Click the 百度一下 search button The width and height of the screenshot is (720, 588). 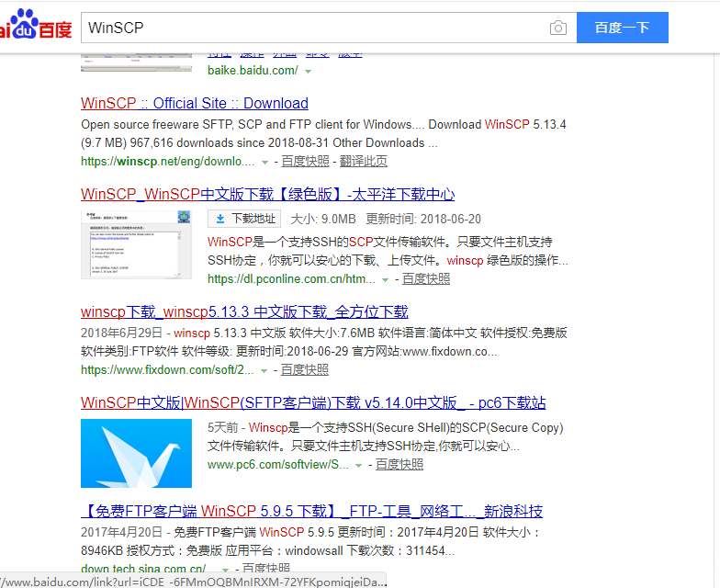pyautogui.click(x=623, y=28)
